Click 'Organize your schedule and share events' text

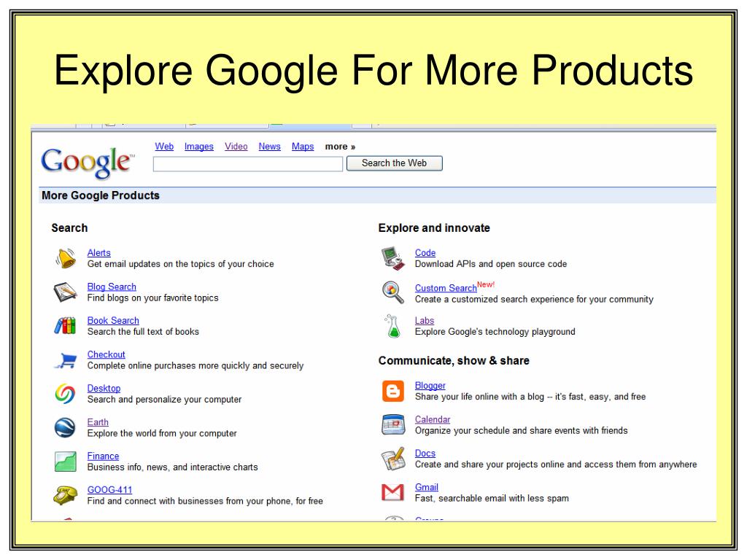click(x=498, y=430)
